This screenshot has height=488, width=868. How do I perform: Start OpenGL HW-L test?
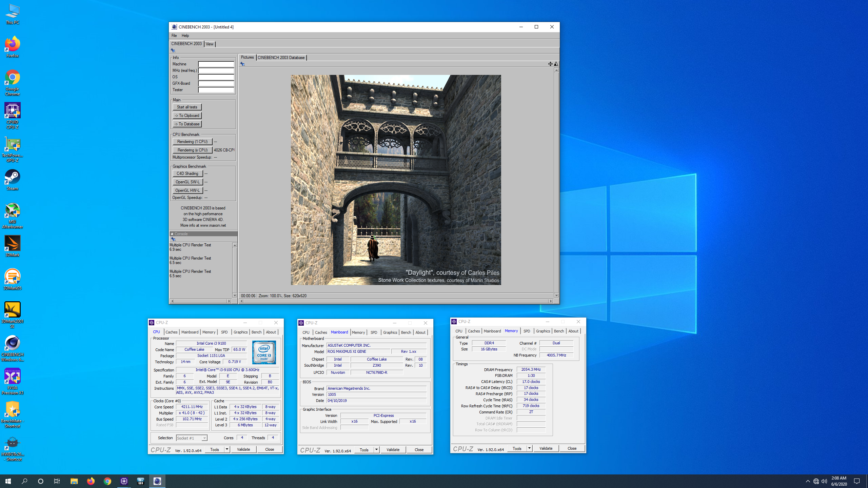tap(188, 190)
